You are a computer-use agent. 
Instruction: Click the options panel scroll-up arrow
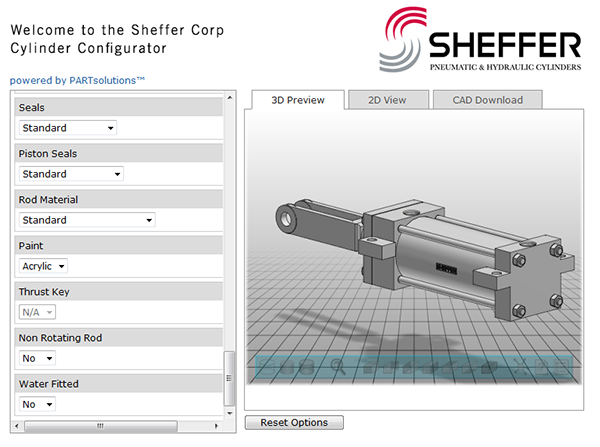[x=230, y=98]
